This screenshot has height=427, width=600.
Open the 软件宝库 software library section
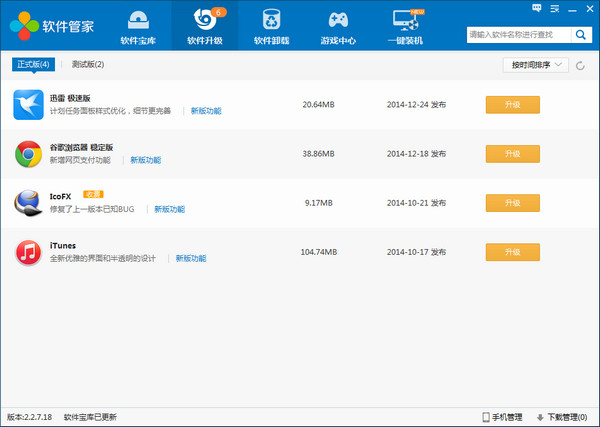coord(137,27)
